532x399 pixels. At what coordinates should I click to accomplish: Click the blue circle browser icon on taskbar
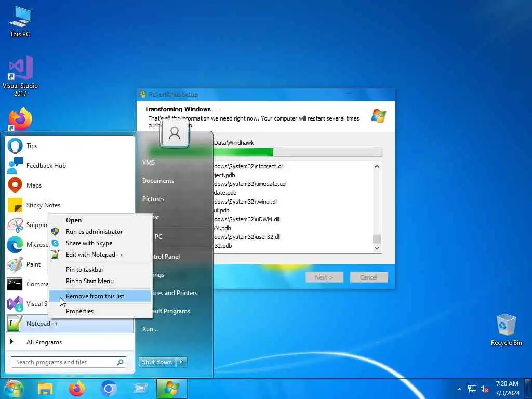click(109, 389)
